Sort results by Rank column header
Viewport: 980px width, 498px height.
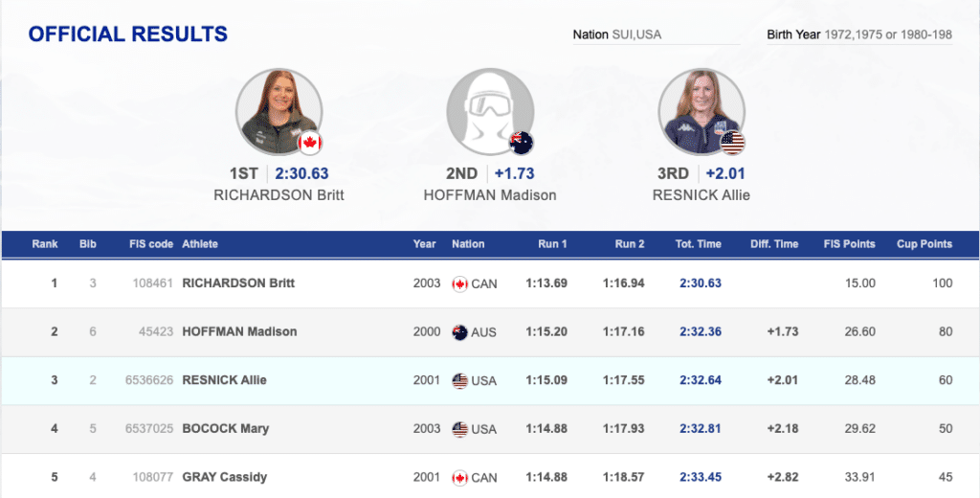click(x=45, y=244)
